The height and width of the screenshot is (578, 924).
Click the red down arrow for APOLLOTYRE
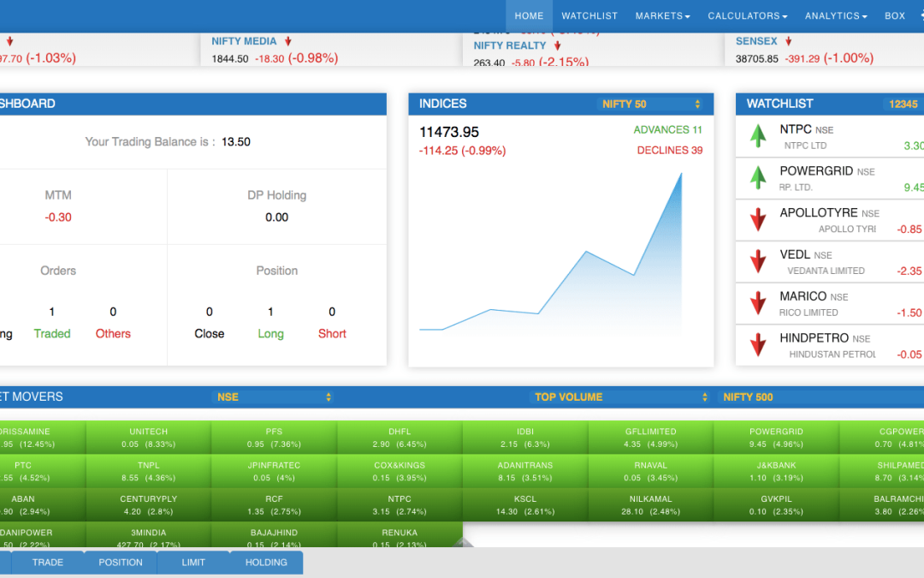pyautogui.click(x=758, y=219)
